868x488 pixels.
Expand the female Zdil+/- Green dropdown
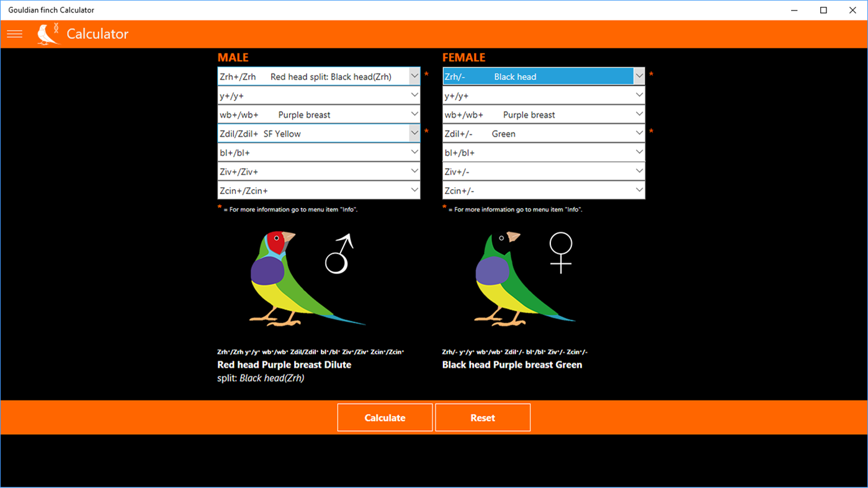click(543, 133)
